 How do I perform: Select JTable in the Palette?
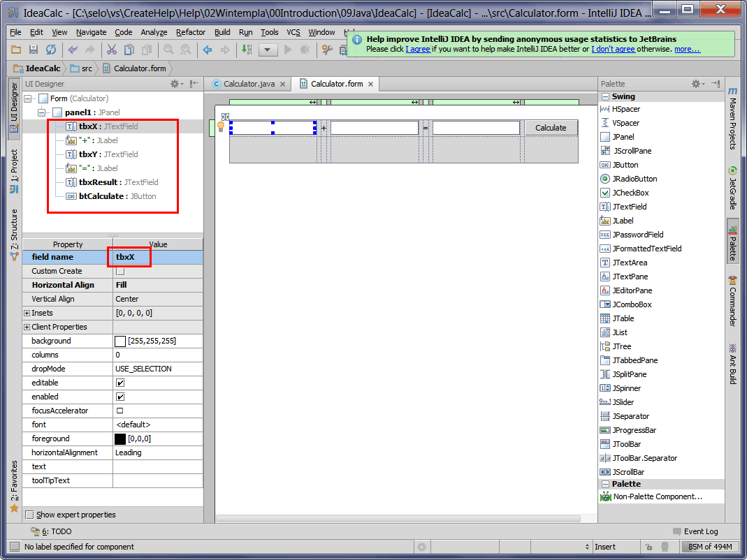(623, 318)
